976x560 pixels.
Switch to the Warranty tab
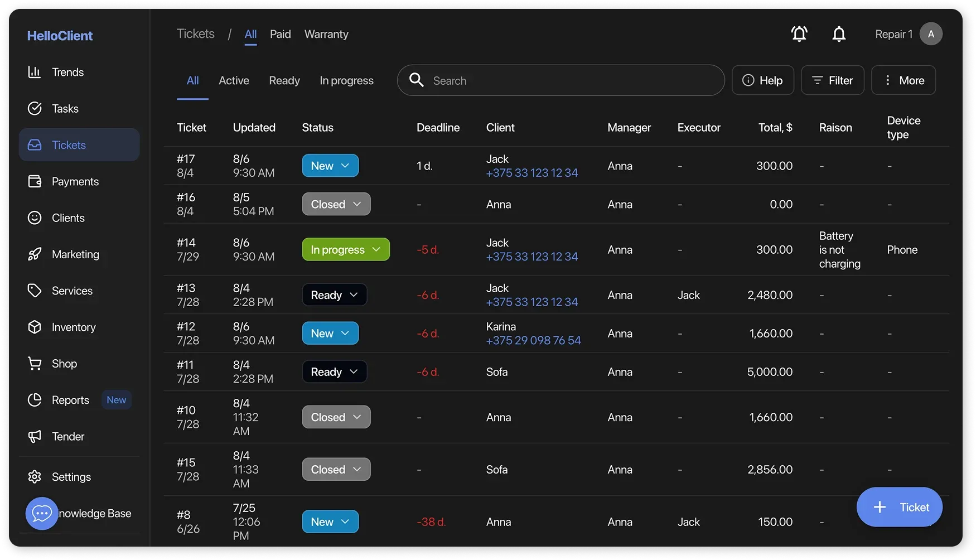(326, 34)
